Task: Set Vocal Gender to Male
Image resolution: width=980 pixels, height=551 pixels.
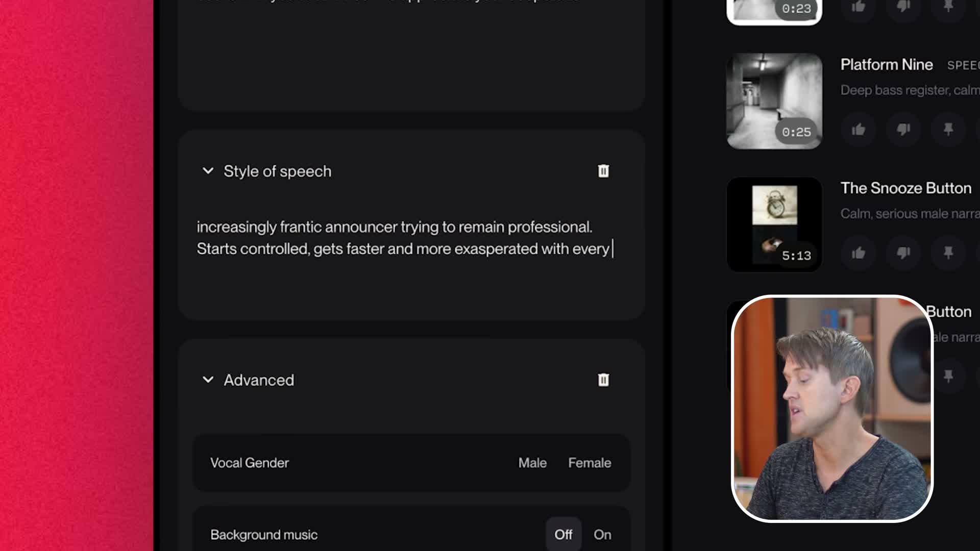Action: click(532, 463)
